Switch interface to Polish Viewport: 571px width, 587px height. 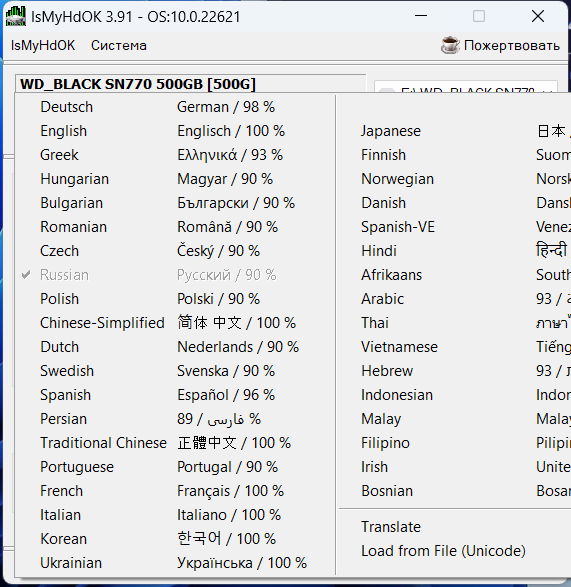coord(175,299)
